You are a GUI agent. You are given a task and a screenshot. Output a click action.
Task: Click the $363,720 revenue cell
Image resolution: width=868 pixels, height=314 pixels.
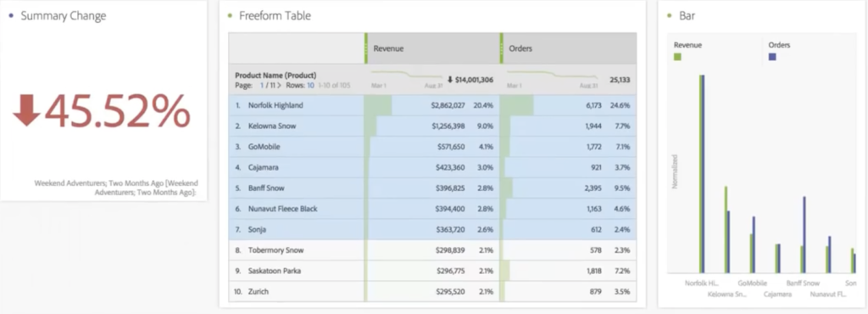pos(450,230)
